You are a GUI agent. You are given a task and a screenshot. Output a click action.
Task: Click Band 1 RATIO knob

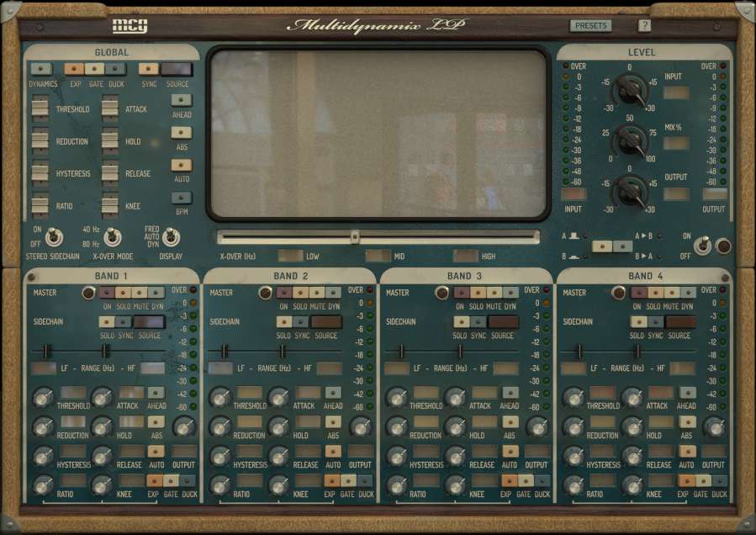(44, 486)
